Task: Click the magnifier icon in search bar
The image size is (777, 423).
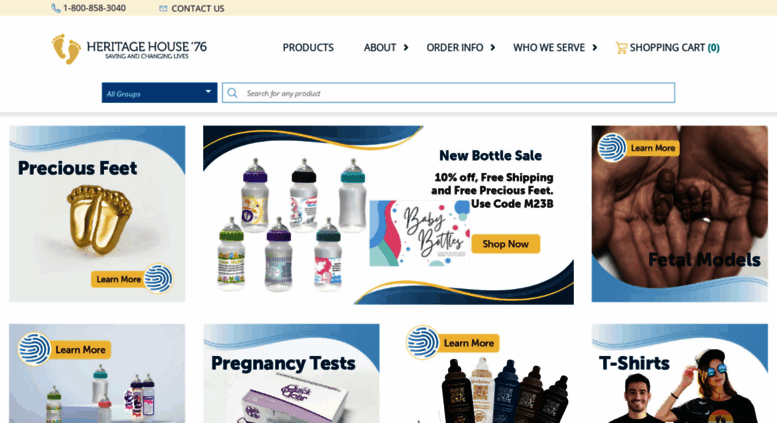Action: click(x=232, y=93)
